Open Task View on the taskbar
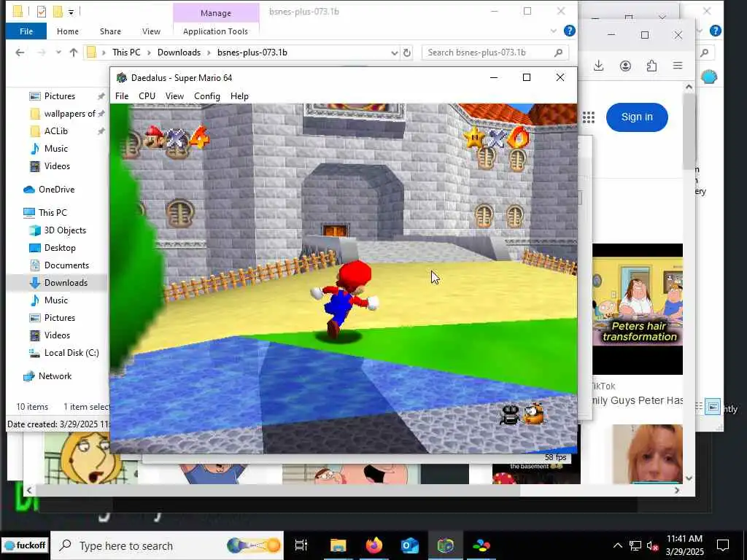The image size is (747, 560). click(x=301, y=545)
